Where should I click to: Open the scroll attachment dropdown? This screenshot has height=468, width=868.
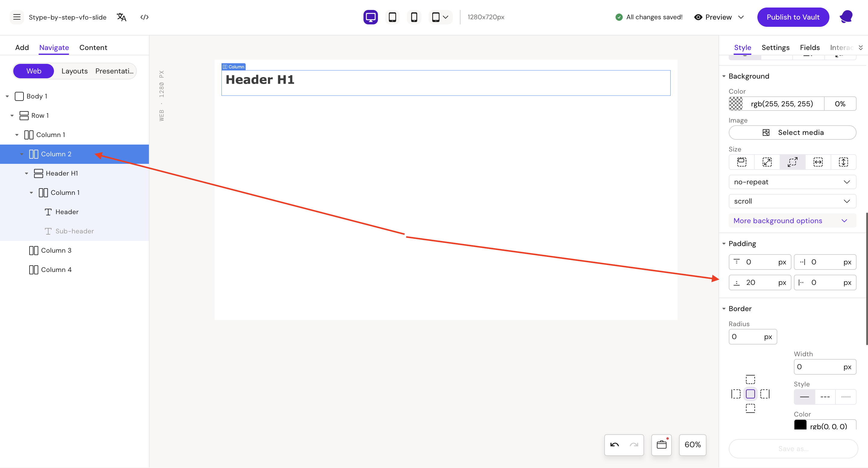point(792,201)
